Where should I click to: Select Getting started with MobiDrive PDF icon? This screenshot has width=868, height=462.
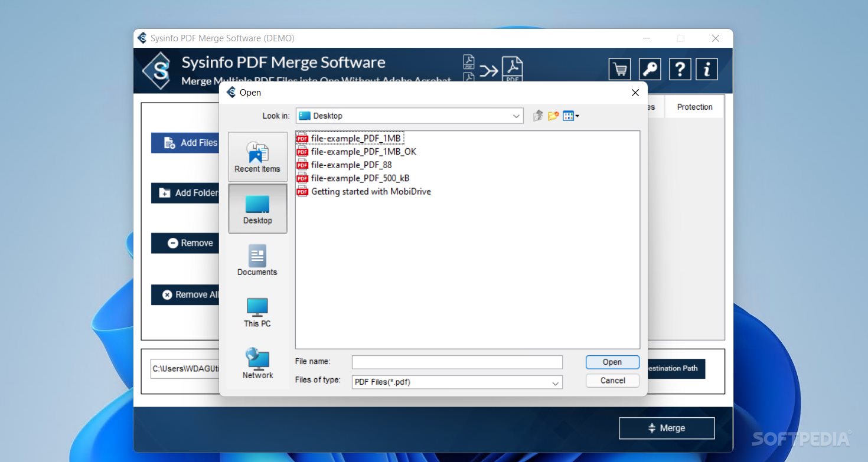(302, 192)
